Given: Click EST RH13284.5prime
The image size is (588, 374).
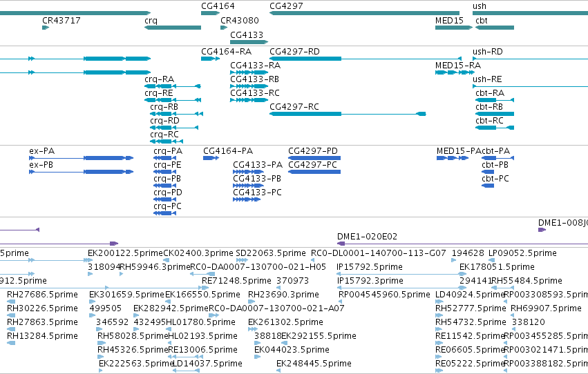Looking at the screenshot, I should [11, 344].
